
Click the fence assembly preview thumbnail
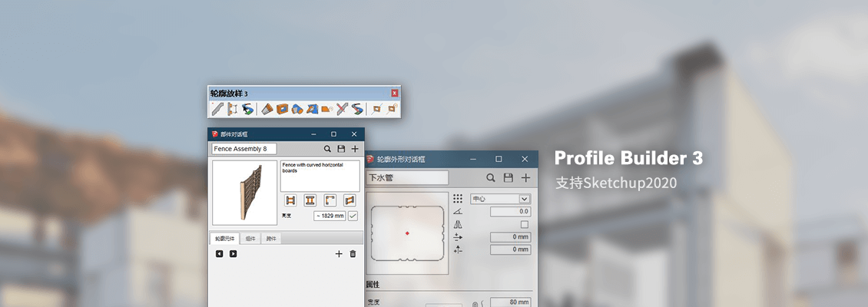tap(245, 193)
